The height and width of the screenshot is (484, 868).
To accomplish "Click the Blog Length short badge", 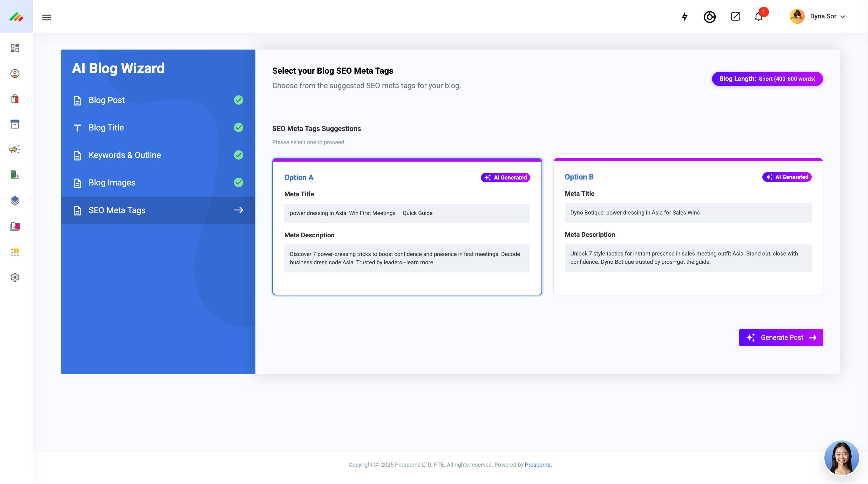I will (767, 79).
